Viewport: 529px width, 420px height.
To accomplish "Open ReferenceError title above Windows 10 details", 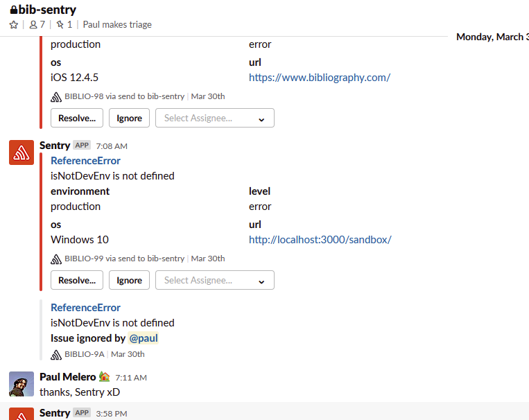I will (x=85, y=161).
